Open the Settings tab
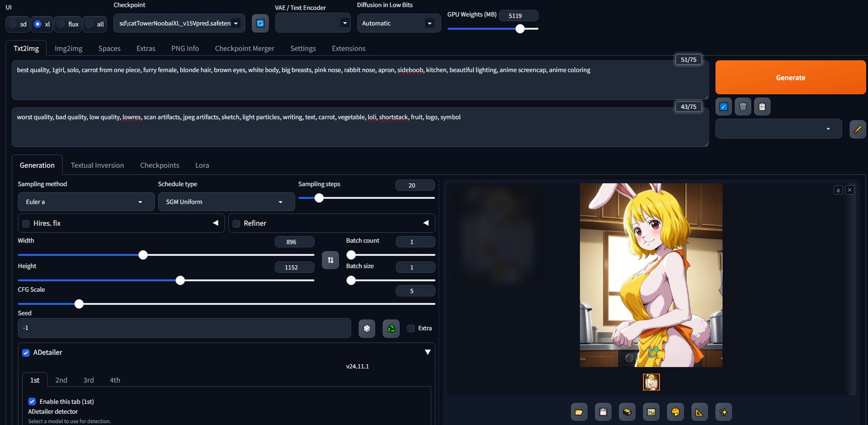868x425 pixels. click(303, 49)
